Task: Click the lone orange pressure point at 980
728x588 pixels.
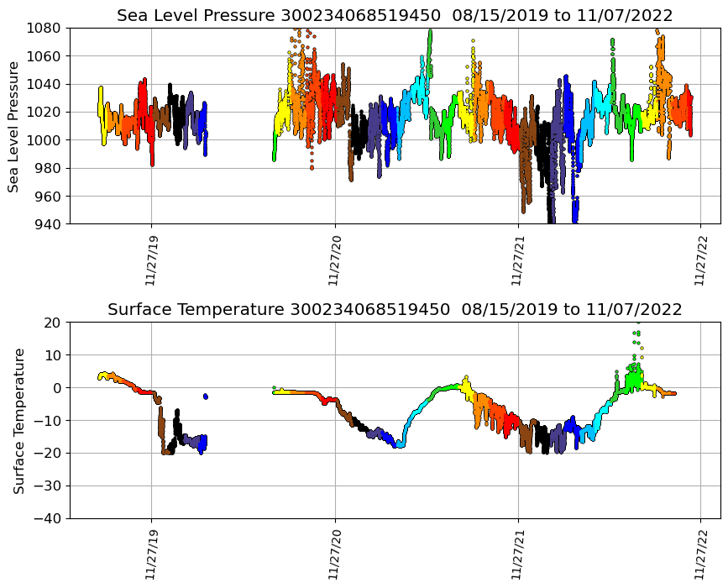Action: coord(312,167)
